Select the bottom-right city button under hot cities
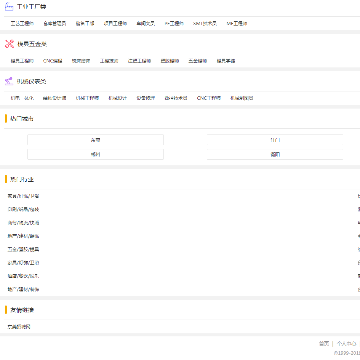Image resolution: width=360 pixels, height=360 pixels. [275, 154]
